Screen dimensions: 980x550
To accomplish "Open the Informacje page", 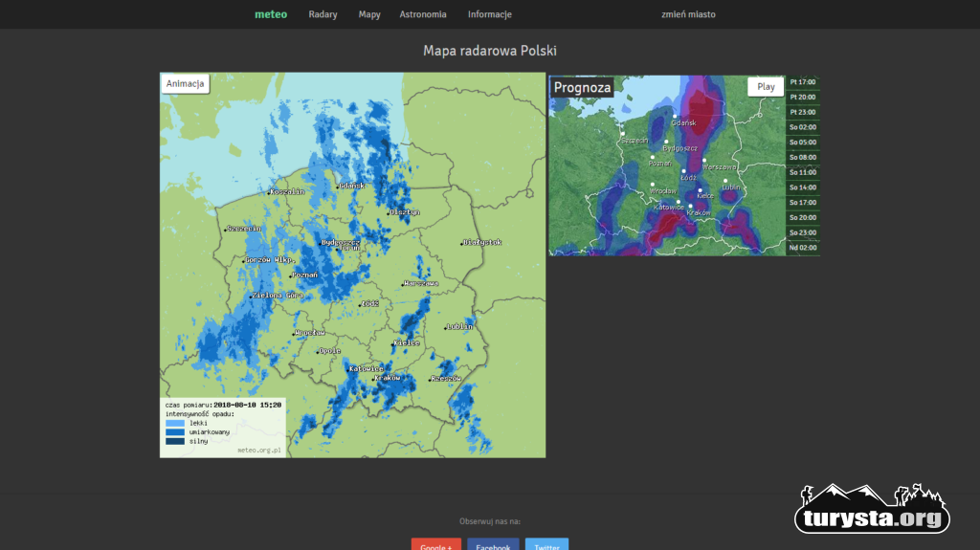I will tap(490, 14).
